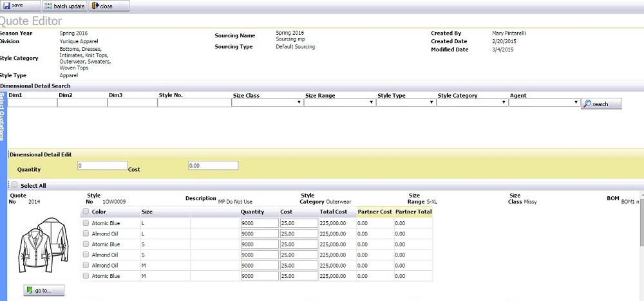Click the Dim1 search field

point(32,102)
